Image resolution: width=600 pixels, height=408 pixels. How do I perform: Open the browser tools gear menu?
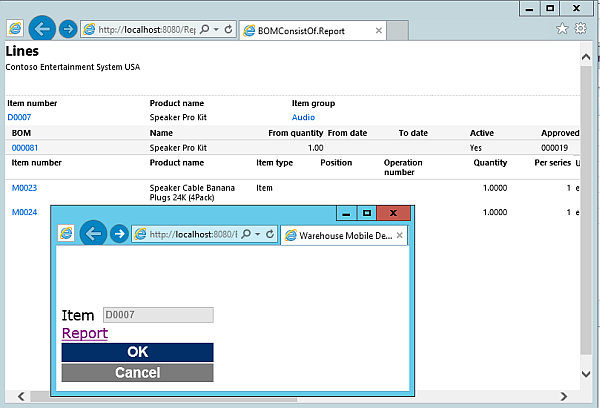580,29
